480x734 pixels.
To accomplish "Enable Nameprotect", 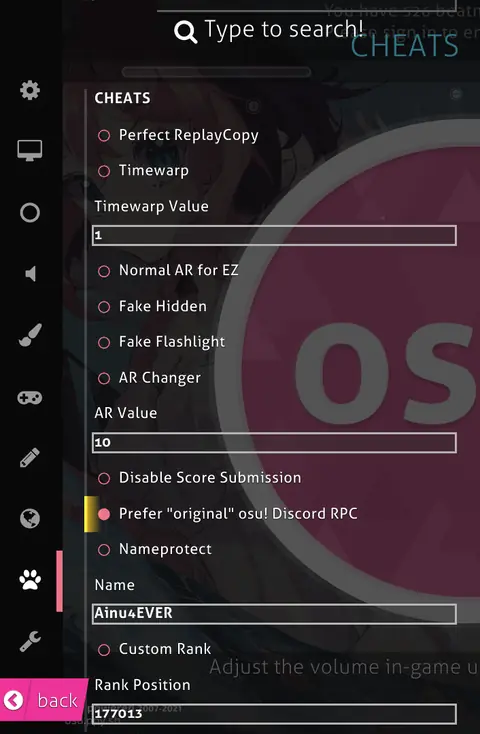I will [x=155, y=549].
